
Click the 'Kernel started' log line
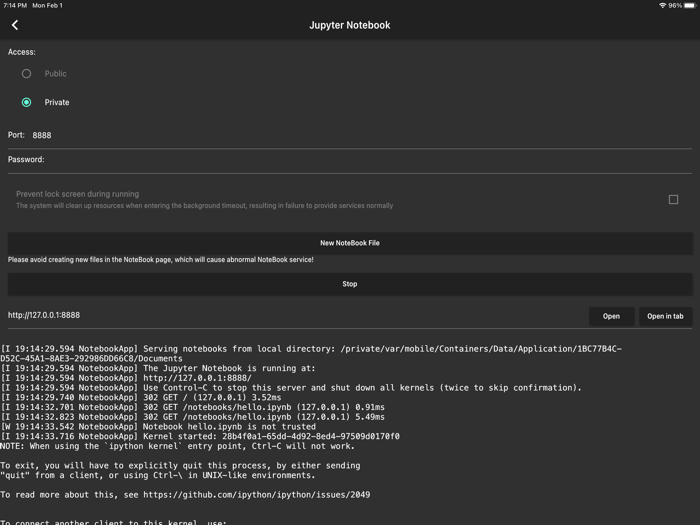(200, 437)
